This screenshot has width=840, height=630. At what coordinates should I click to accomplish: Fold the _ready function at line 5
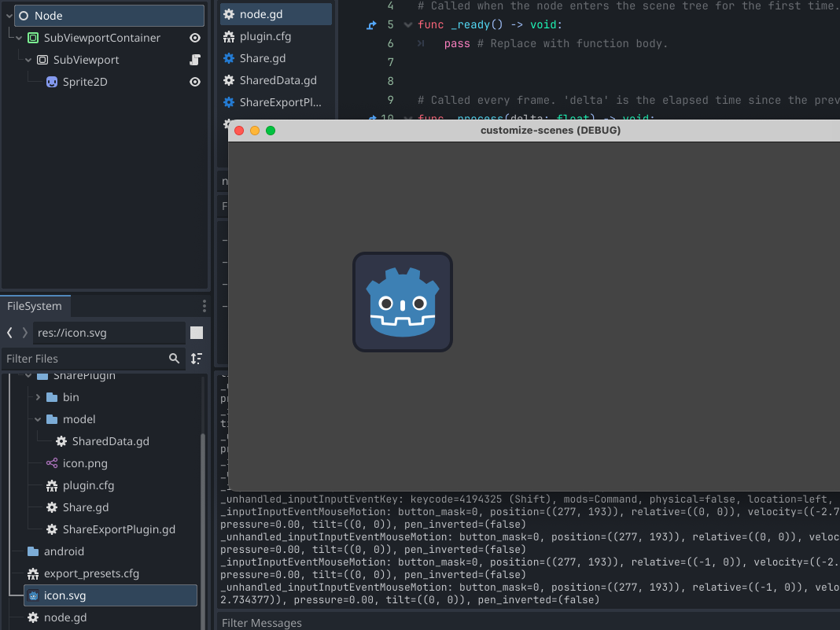coord(408,25)
